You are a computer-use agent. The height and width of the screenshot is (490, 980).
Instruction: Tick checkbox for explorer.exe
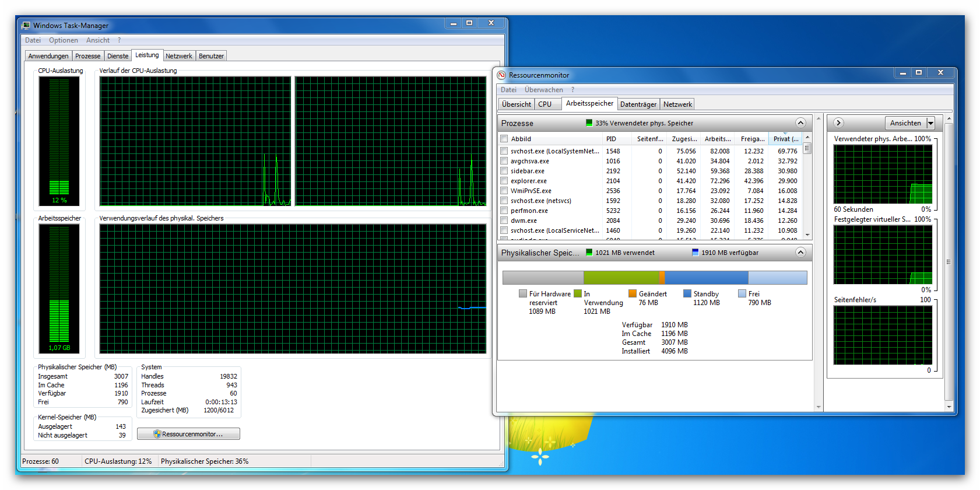(504, 180)
